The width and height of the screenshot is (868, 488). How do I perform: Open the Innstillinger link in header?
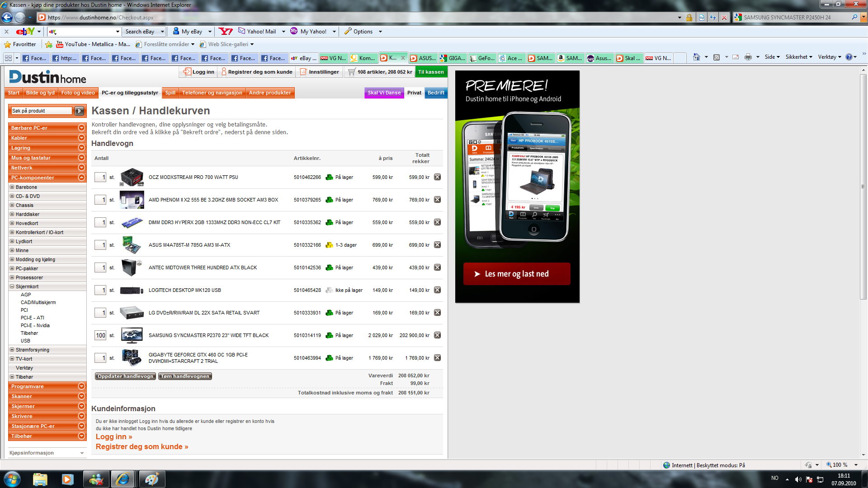tap(320, 72)
